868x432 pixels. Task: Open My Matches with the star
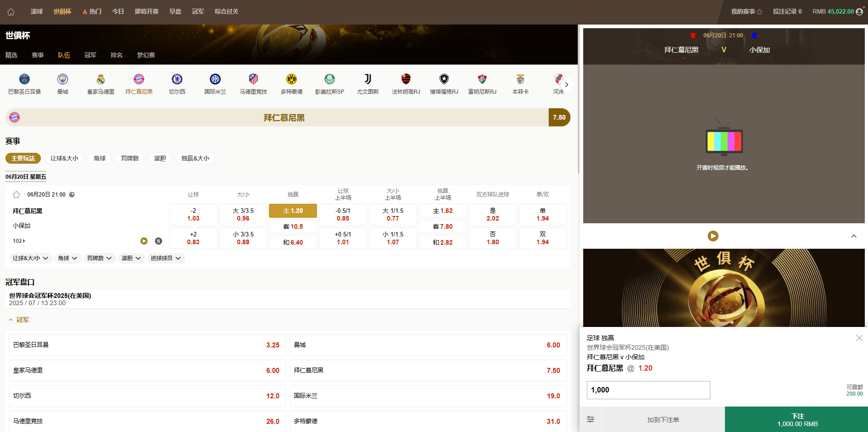click(747, 12)
